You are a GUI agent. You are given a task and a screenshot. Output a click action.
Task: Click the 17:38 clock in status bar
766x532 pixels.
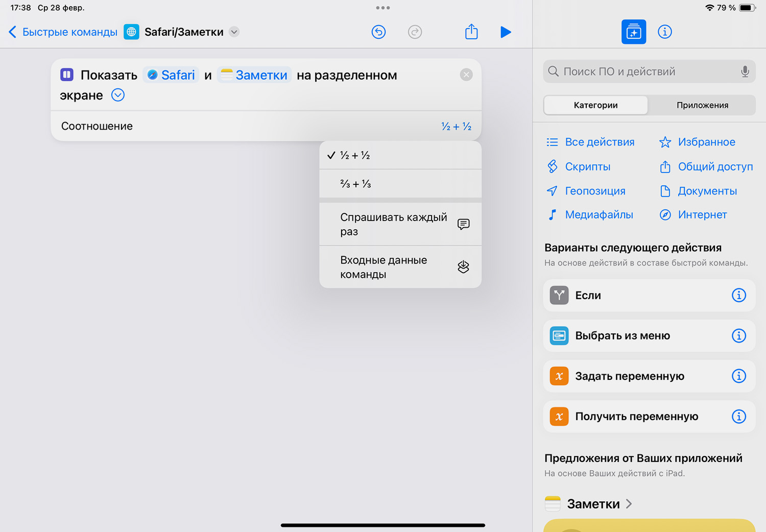click(x=20, y=8)
